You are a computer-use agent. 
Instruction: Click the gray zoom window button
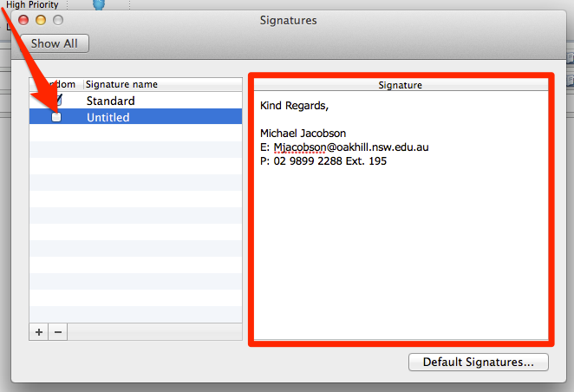[58, 20]
